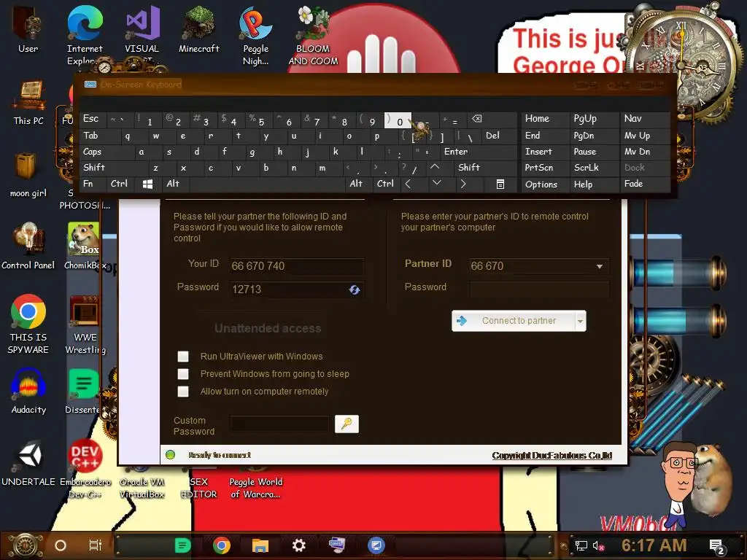Open File Explorer from the taskbar
The image size is (747, 560).
[x=260, y=545]
